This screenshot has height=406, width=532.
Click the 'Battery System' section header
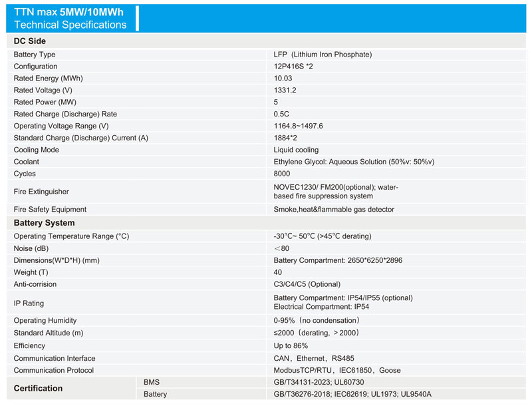(x=44, y=223)
